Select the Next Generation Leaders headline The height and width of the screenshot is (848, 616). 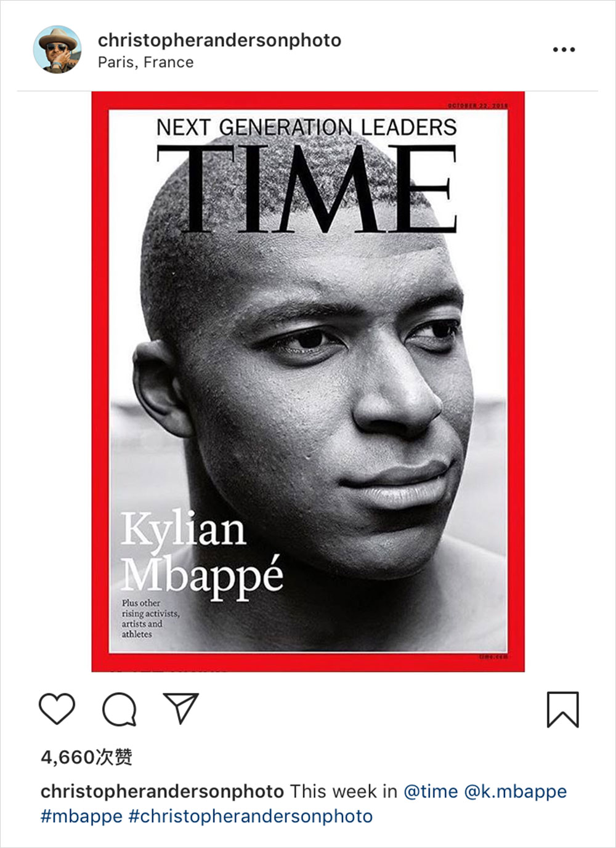tap(306, 127)
